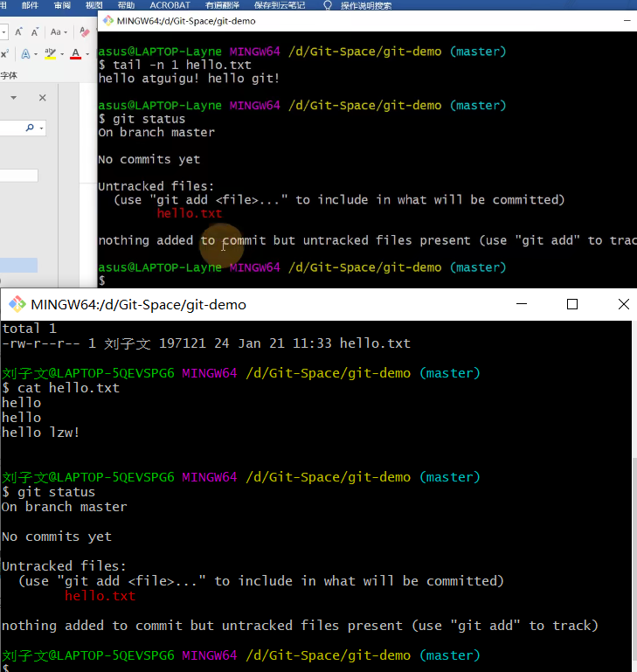Open the 保存到云笔记 ribbon tab

point(280,5)
